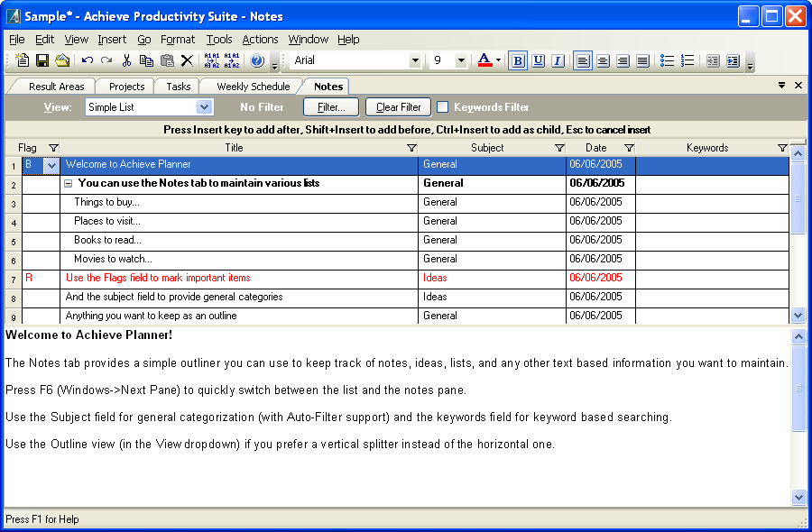Click the Filter... button
This screenshot has height=532, width=812.
click(x=331, y=107)
